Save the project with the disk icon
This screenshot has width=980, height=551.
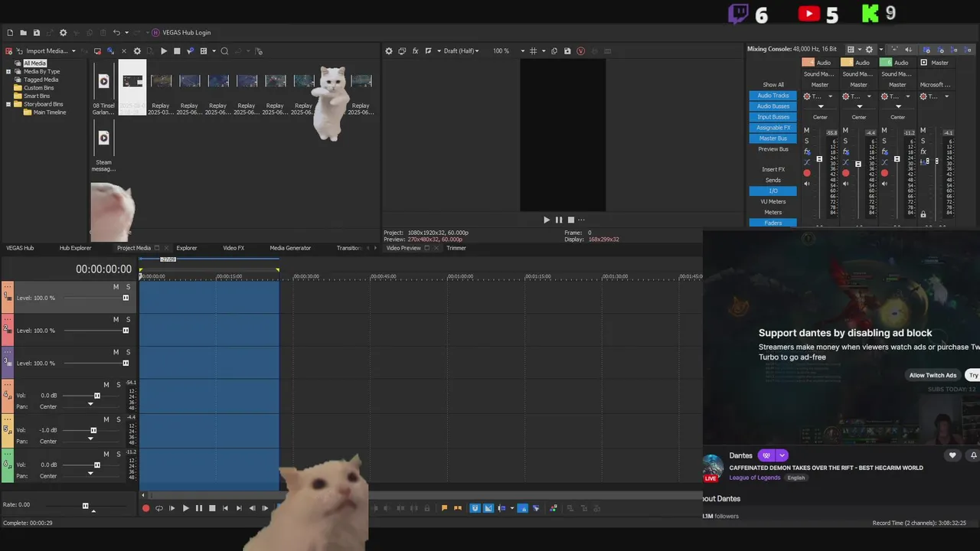click(x=36, y=33)
